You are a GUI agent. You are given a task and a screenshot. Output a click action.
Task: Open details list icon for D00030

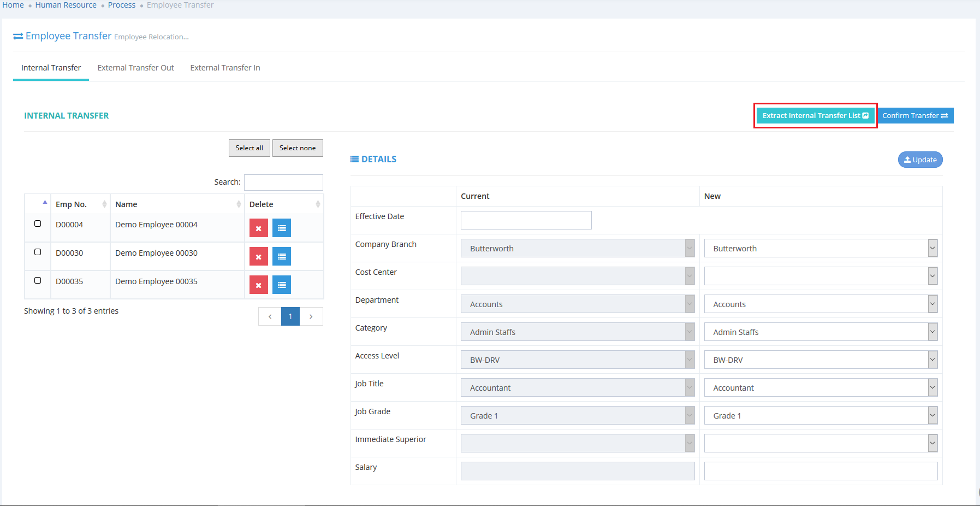[282, 257]
